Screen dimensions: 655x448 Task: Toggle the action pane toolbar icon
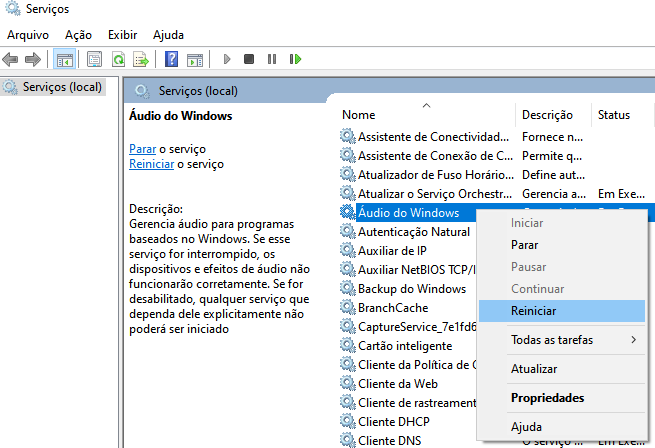[195, 60]
